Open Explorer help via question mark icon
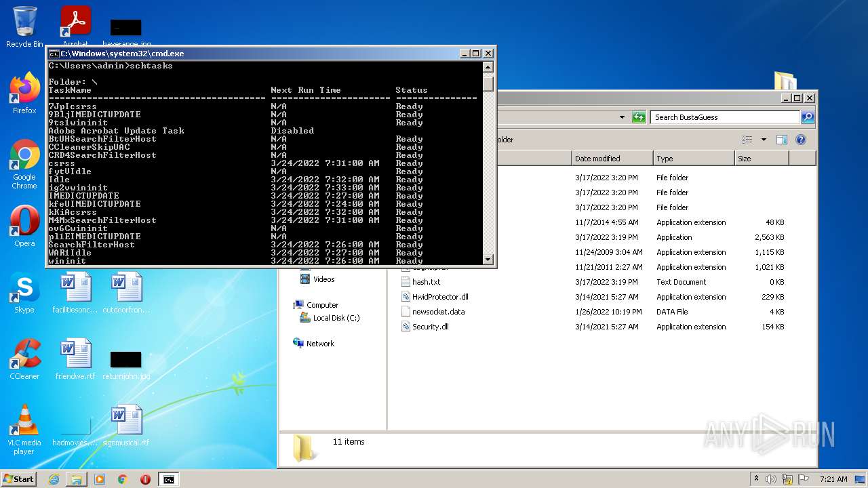868x488 pixels. (800, 140)
